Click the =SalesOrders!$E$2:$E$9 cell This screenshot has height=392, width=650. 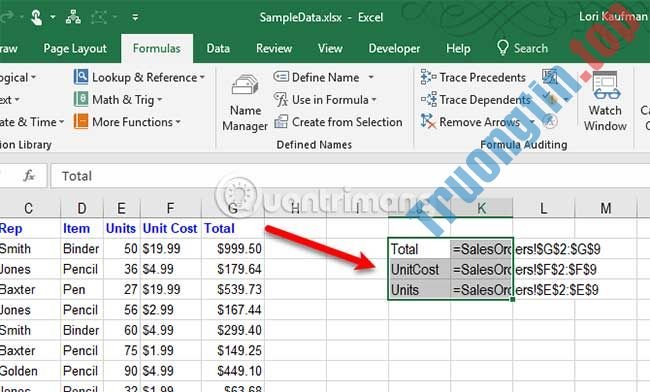tap(482, 290)
